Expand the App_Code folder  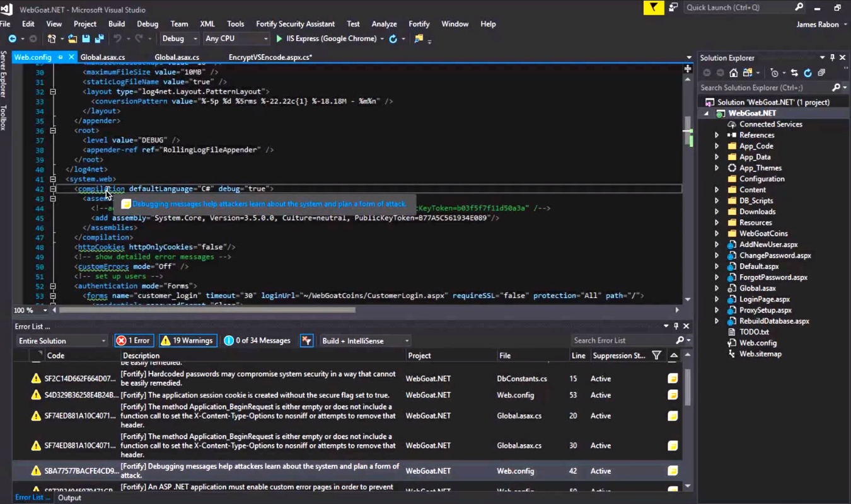[x=717, y=146]
